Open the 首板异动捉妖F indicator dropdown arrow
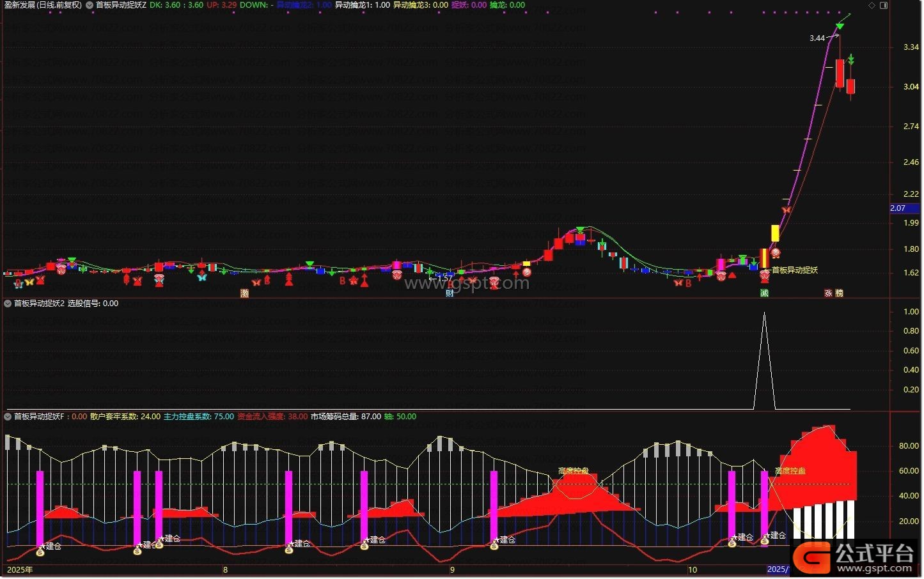This screenshot has height=579, width=924. [x=8, y=417]
